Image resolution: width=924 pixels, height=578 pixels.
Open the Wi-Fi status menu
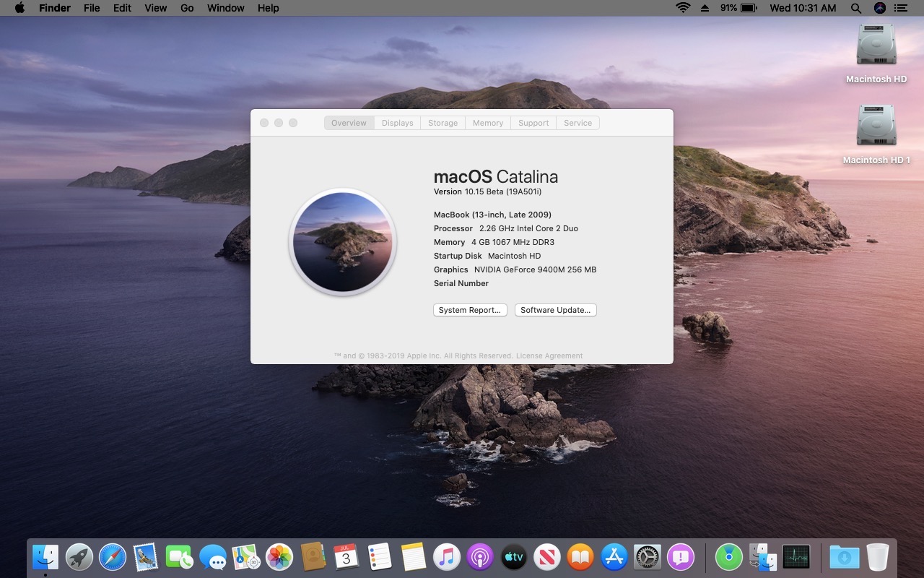tap(683, 8)
